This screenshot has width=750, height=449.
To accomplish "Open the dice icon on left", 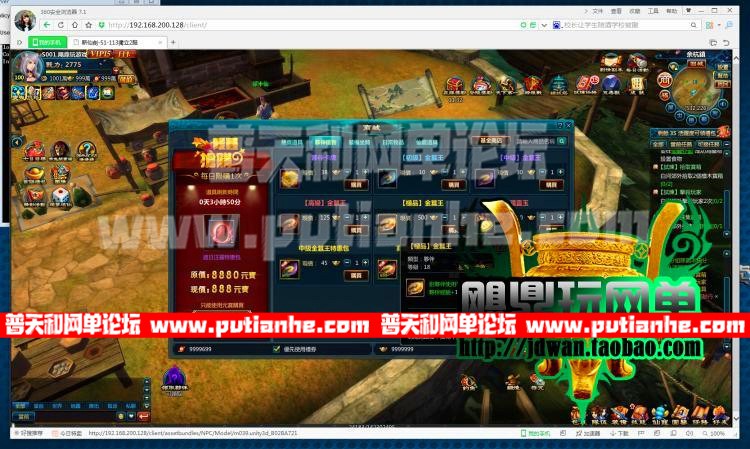I will pos(61,197).
